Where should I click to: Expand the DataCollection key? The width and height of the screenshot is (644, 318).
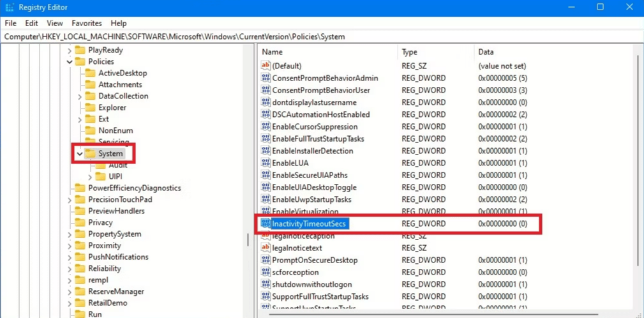point(80,96)
